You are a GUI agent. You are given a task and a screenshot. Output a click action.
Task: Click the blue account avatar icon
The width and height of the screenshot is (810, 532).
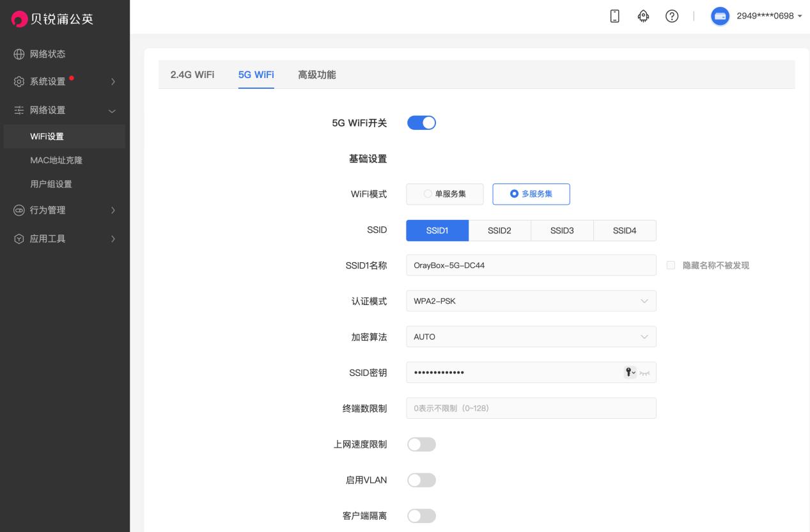pos(720,16)
